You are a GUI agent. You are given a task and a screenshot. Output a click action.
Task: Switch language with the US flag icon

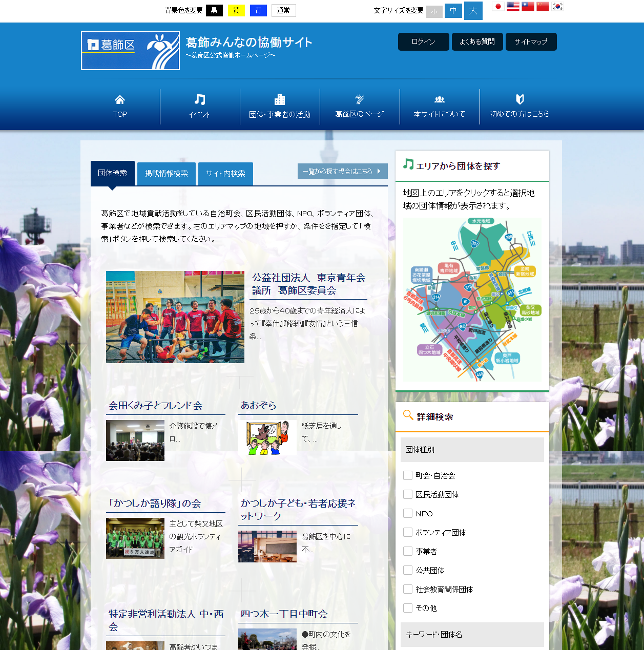513,7
